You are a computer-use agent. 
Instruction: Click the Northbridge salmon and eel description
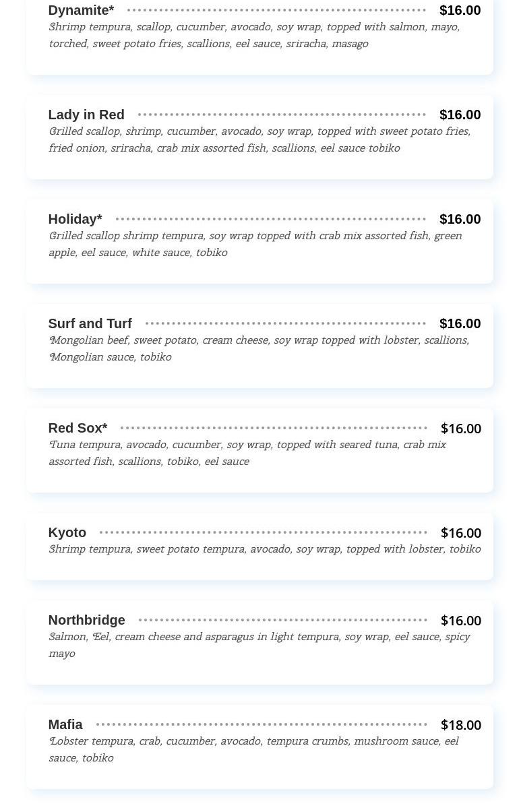click(x=259, y=645)
